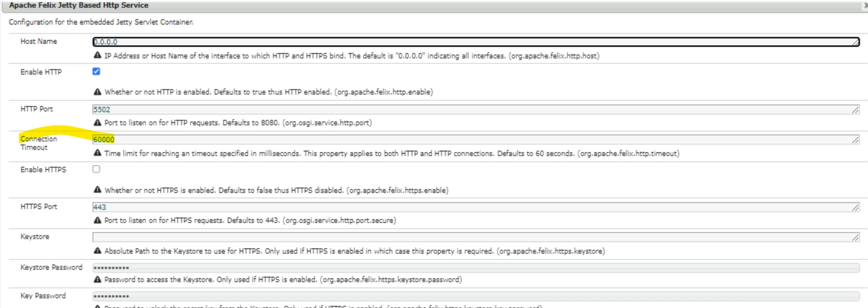868x308 pixels.
Task: Click the warning icon under HTTPS Port
Action: (97, 220)
